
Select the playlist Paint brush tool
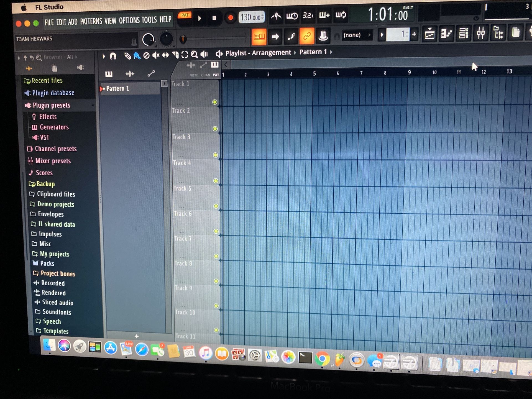(137, 56)
